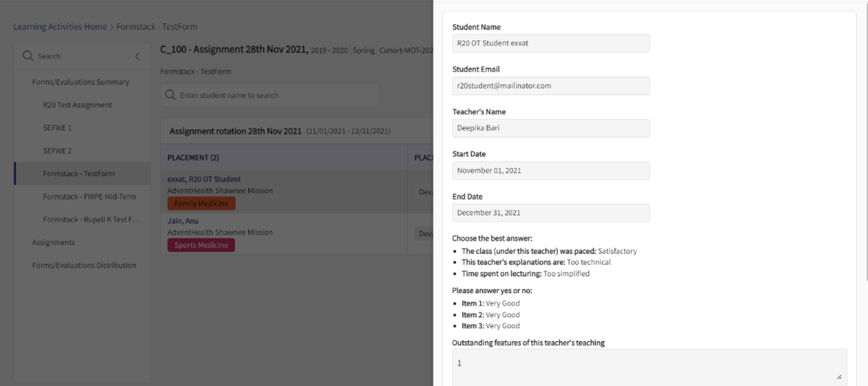
Task: Collapse the sidebar with the chevron arrow
Action: pyautogui.click(x=137, y=56)
